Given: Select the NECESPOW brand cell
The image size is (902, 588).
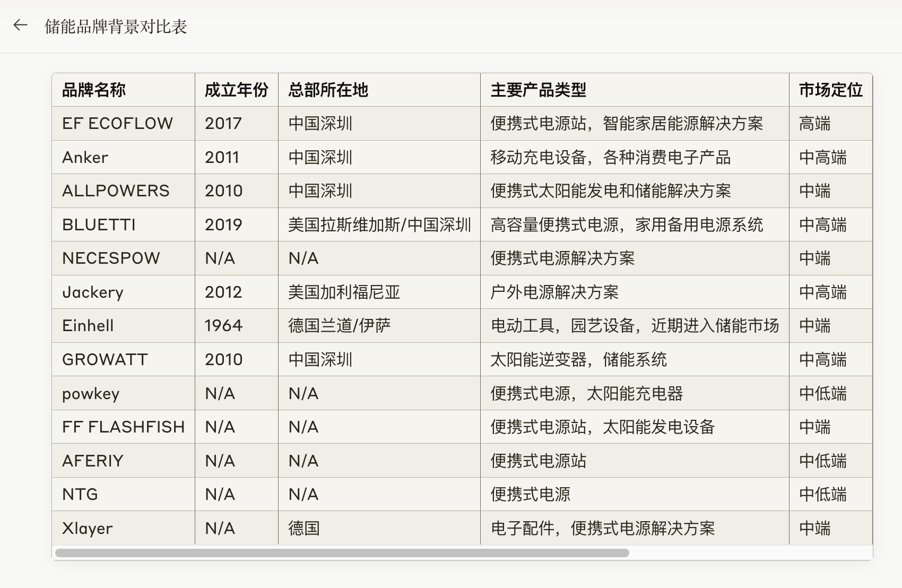Looking at the screenshot, I should (x=124, y=258).
